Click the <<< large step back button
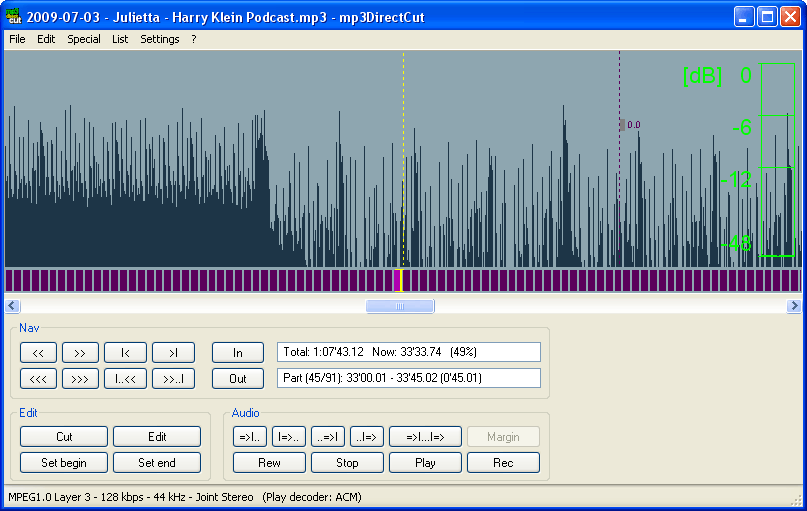 pyautogui.click(x=38, y=379)
